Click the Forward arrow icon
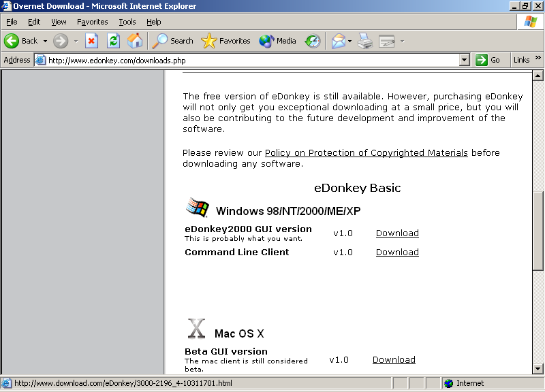The image size is (545, 392). [61, 41]
